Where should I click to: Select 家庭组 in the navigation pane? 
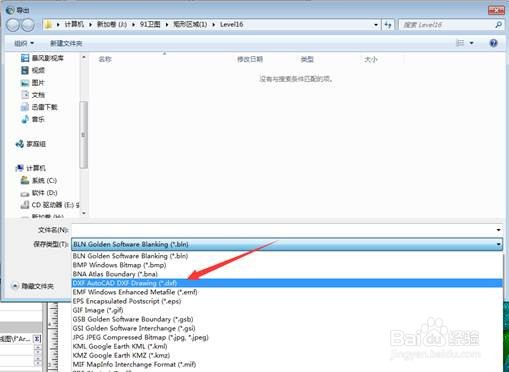pyautogui.click(x=31, y=144)
